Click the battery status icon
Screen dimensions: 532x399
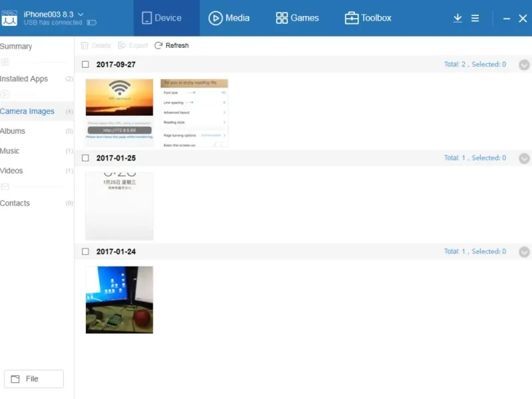click(92, 23)
